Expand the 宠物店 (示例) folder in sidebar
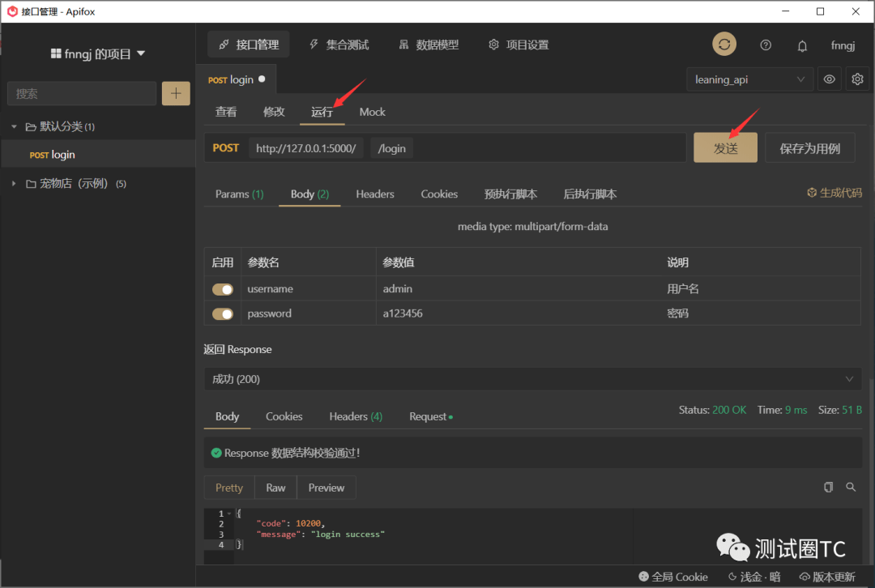Viewport: 875px width, 588px height. [x=14, y=183]
